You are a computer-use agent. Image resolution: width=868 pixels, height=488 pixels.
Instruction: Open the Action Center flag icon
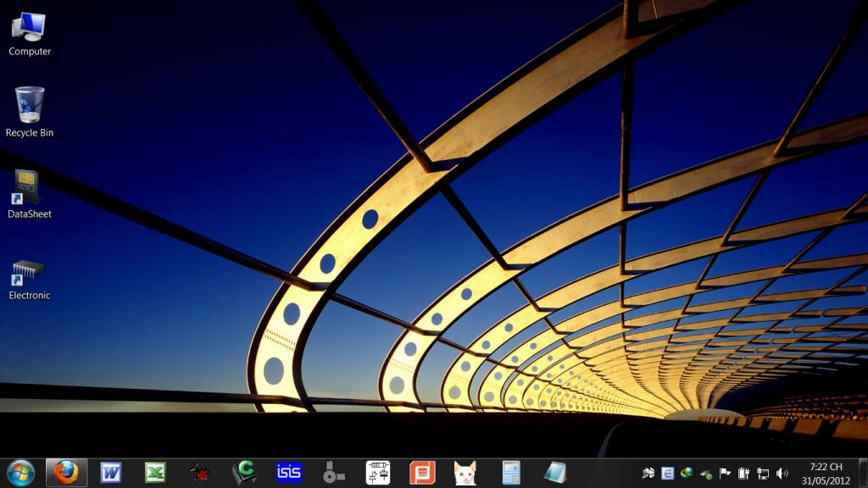click(725, 473)
